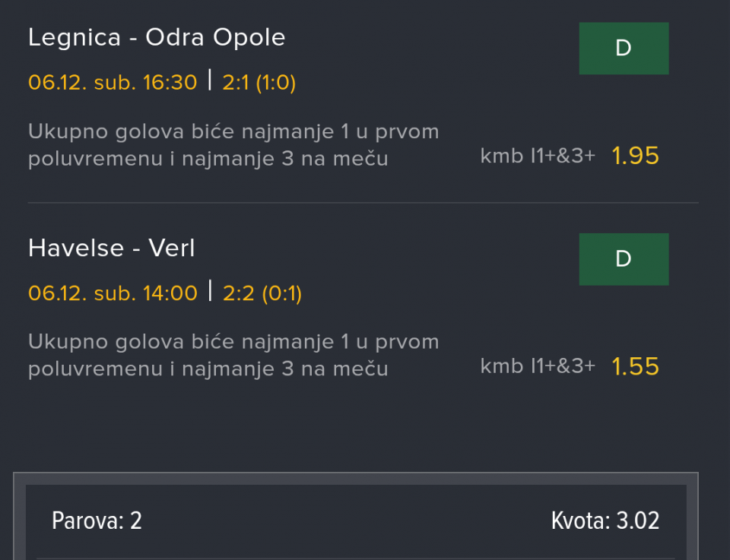The image size is (730, 560).
Task: Click the kmb I1+&3+ label beside 1.95
Action: [x=538, y=157]
